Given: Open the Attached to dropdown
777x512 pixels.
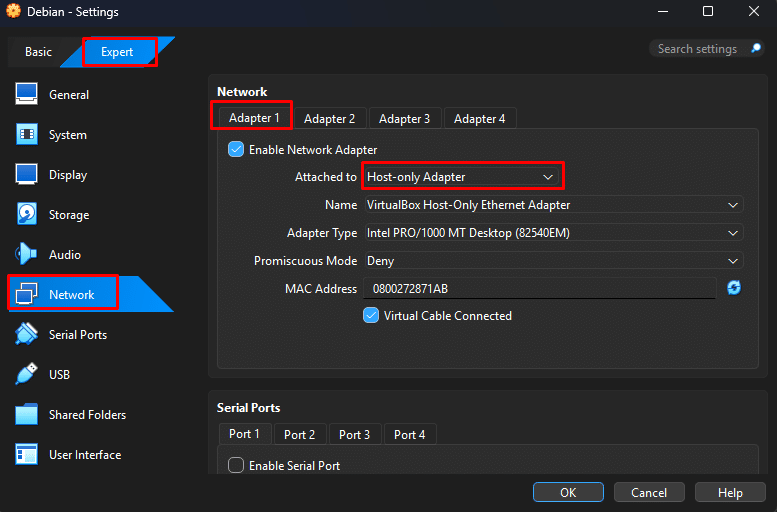Looking at the screenshot, I should click(x=460, y=176).
